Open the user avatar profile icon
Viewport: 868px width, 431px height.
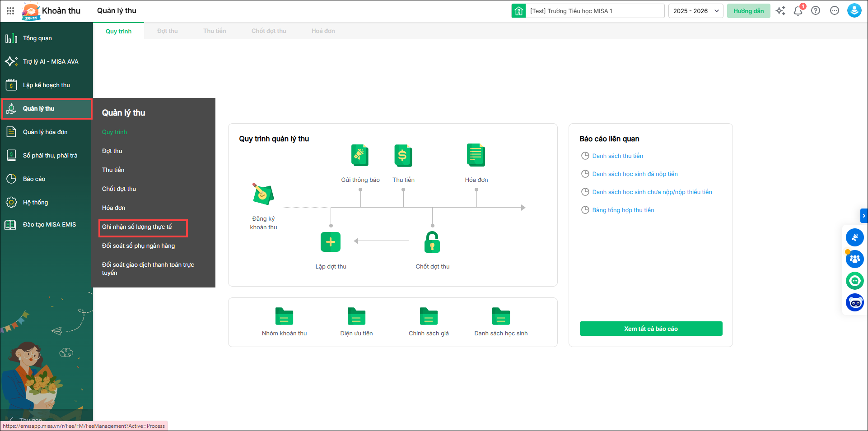click(854, 11)
